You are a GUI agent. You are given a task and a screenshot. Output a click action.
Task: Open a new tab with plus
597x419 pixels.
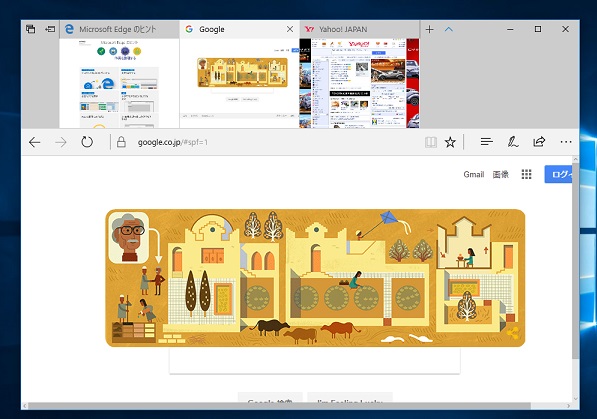point(429,29)
